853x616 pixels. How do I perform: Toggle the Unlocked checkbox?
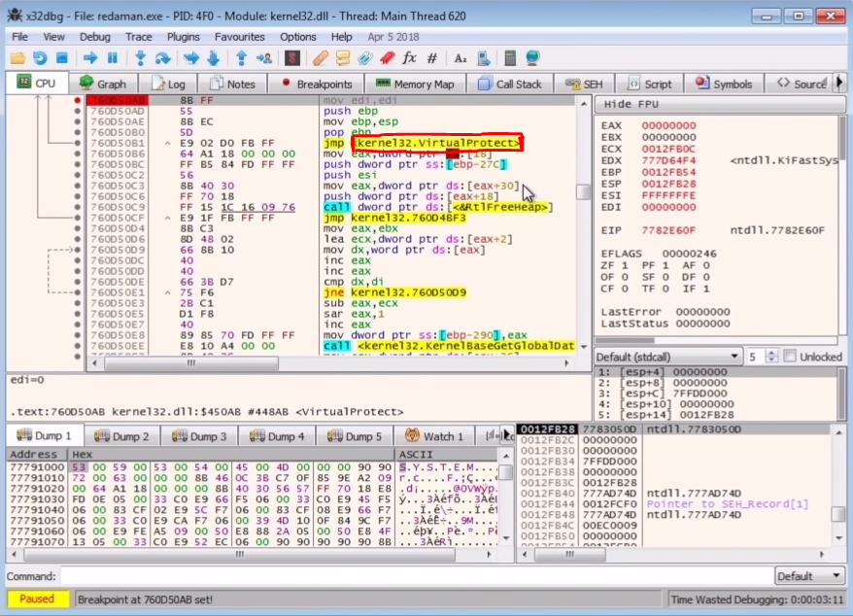coord(790,357)
